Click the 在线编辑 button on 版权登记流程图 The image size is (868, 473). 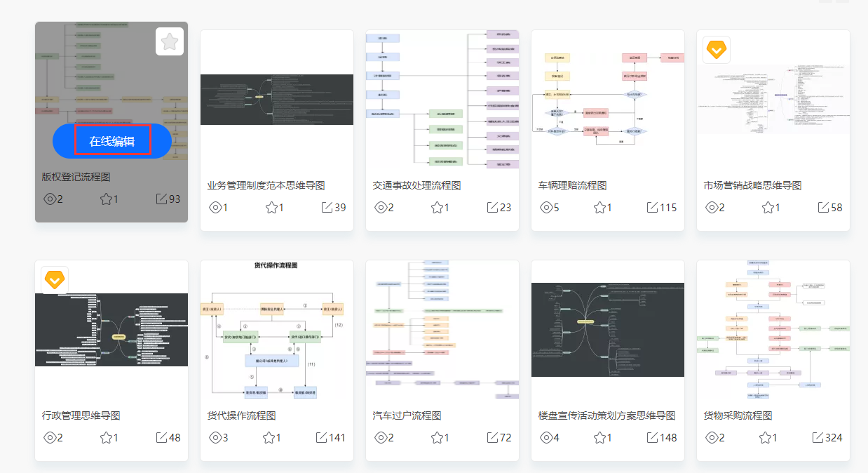click(x=112, y=141)
